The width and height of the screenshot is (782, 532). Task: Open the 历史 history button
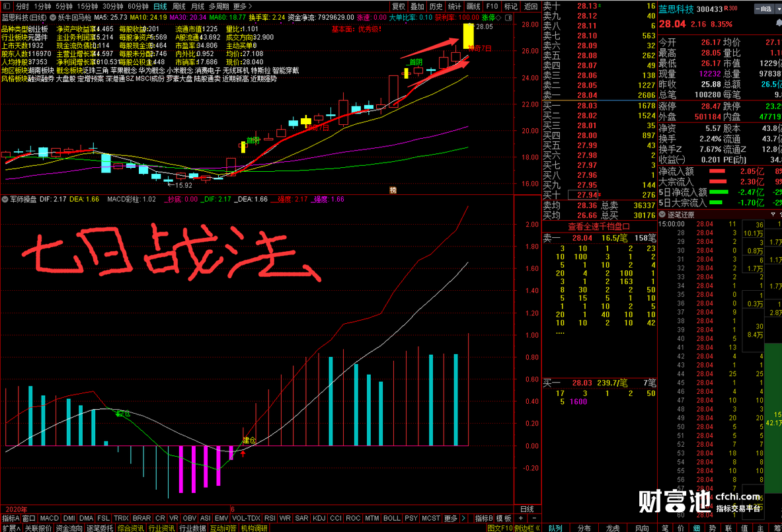click(x=436, y=7)
